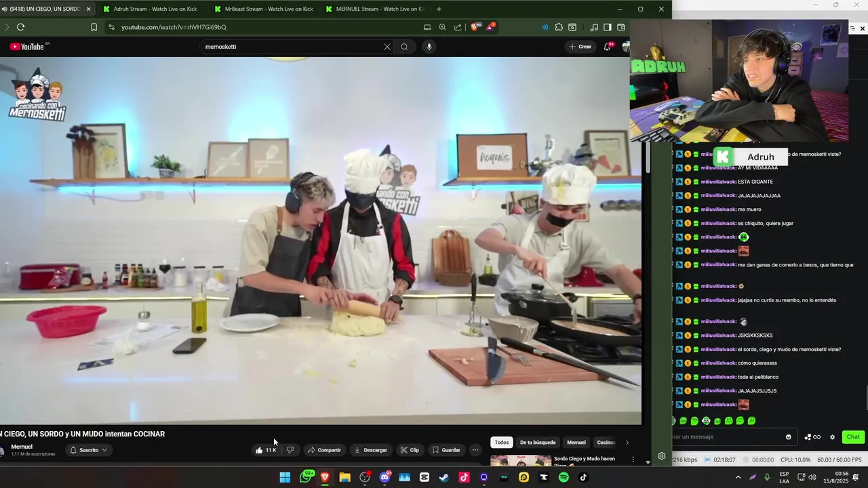Bookmark this page icon in address bar
The width and height of the screenshot is (868, 488).
tap(94, 27)
